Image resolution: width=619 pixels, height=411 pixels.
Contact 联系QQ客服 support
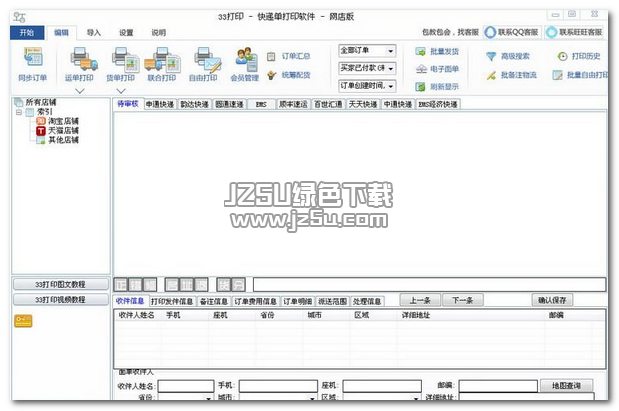click(x=512, y=32)
